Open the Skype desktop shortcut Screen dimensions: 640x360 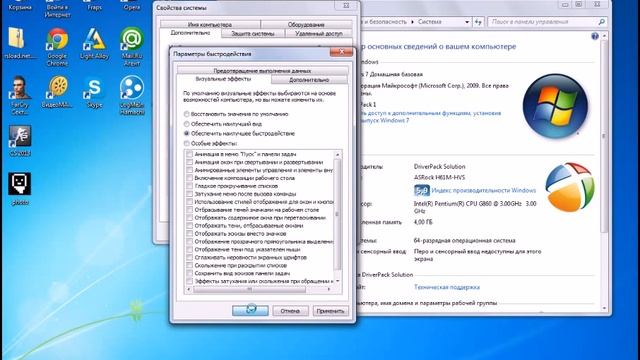(94, 92)
